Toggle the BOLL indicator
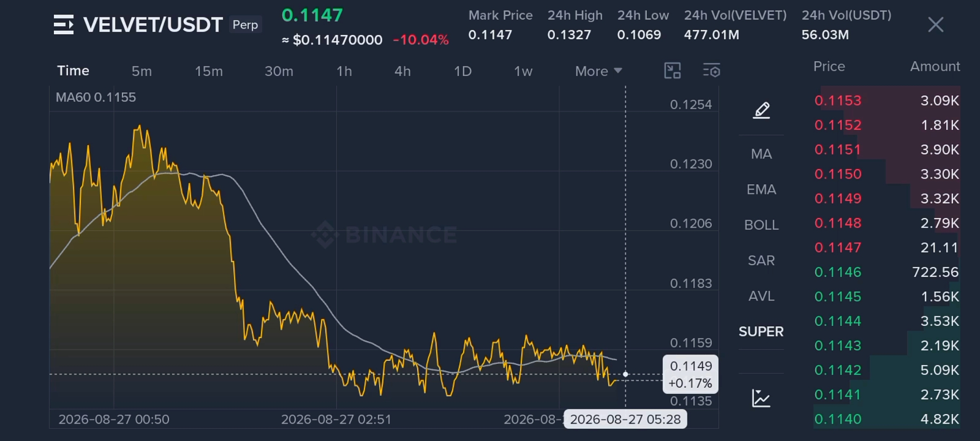The image size is (980, 441). [761, 225]
